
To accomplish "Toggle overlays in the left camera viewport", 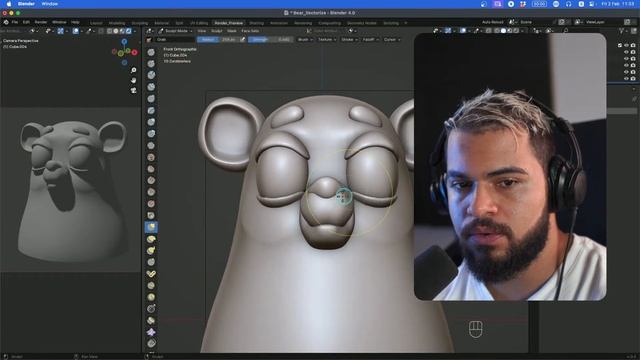I will click(76, 31).
